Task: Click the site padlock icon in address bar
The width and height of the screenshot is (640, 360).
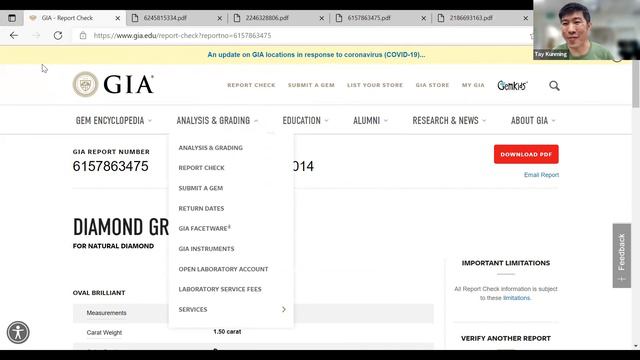Action: pyautogui.click(x=83, y=36)
